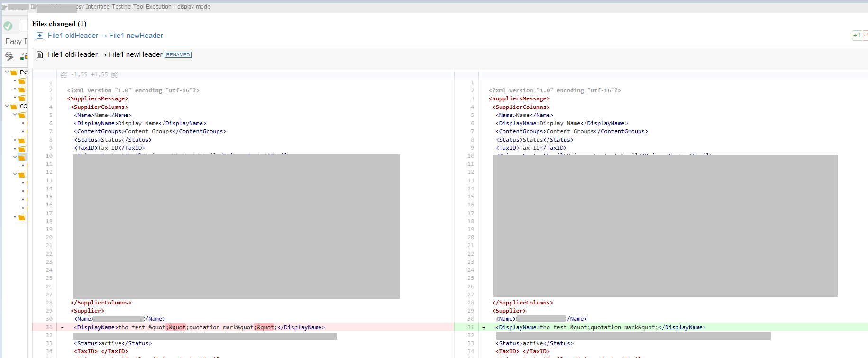Click the green +1 additions badge
Image resolution: width=868 pixels, height=358 pixels.
click(857, 36)
